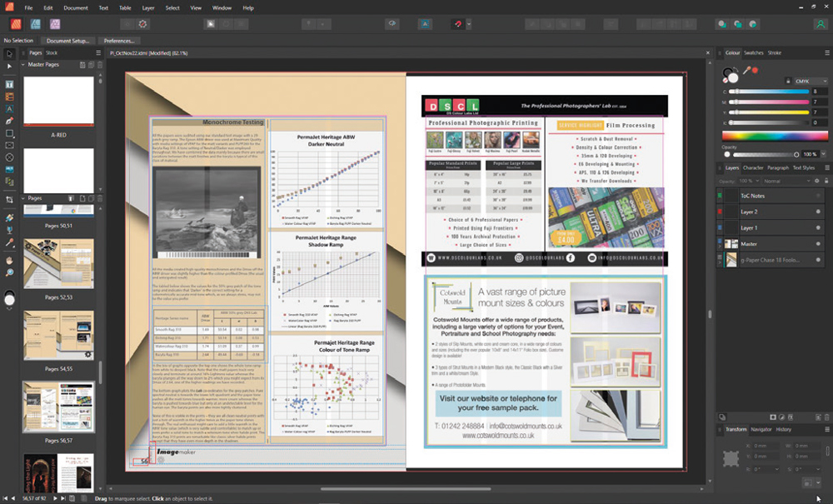Switch to the Navigator tab

[x=761, y=429]
